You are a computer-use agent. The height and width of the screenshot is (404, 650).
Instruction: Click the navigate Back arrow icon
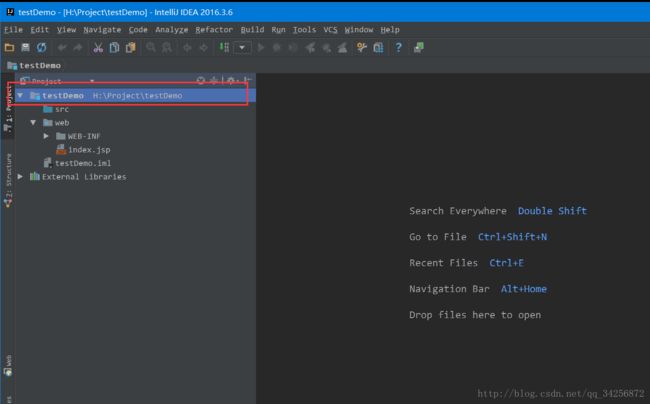187,48
